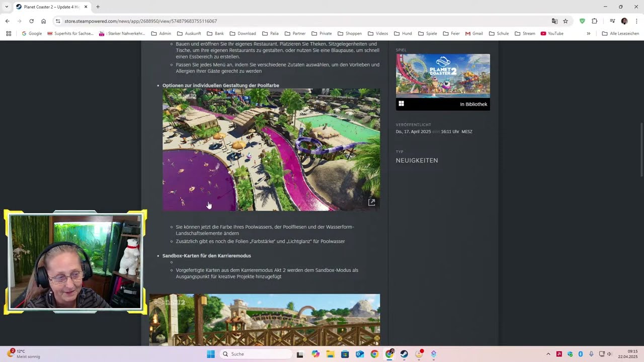Go back to the previous page
Image resolution: width=644 pixels, height=362 pixels.
(7, 21)
